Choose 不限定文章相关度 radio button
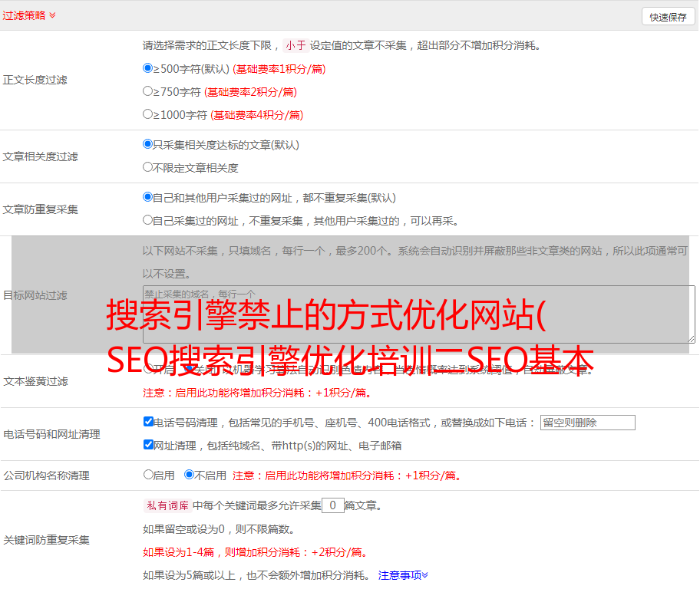Viewport: 700px width, 589px height. coord(148,167)
